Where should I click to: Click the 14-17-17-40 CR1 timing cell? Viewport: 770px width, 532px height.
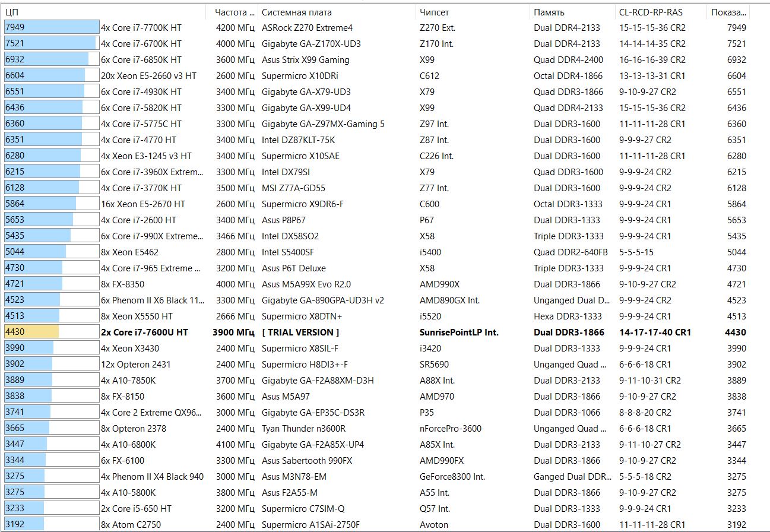[655, 332]
